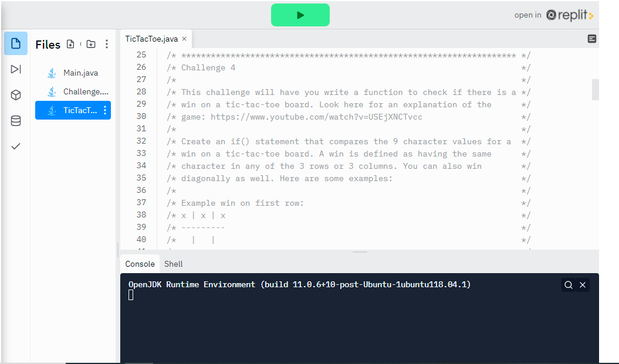Toggle the editor layout panel icon
Image resolution: width=619 pixels, height=364 pixels.
592,39
